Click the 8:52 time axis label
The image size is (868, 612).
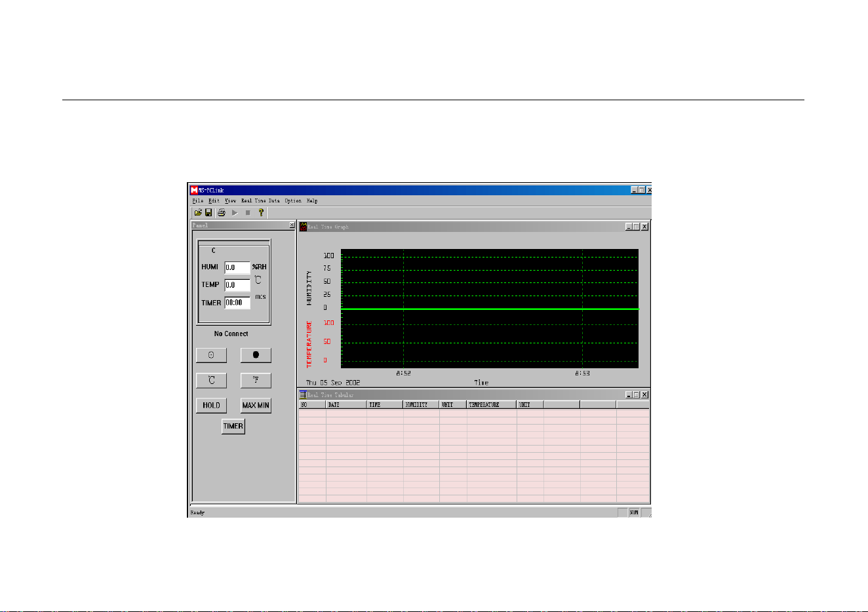pos(403,373)
